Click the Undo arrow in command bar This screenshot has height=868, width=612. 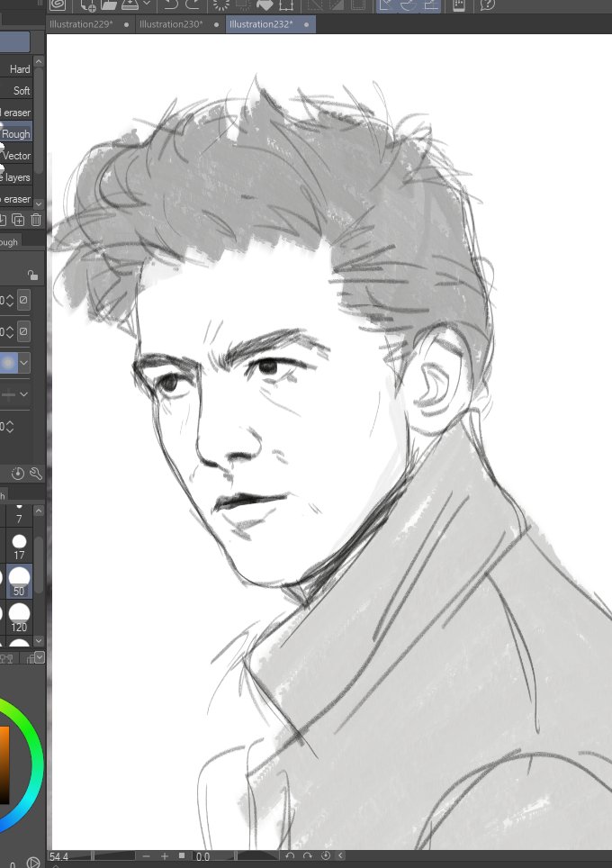click(x=172, y=5)
